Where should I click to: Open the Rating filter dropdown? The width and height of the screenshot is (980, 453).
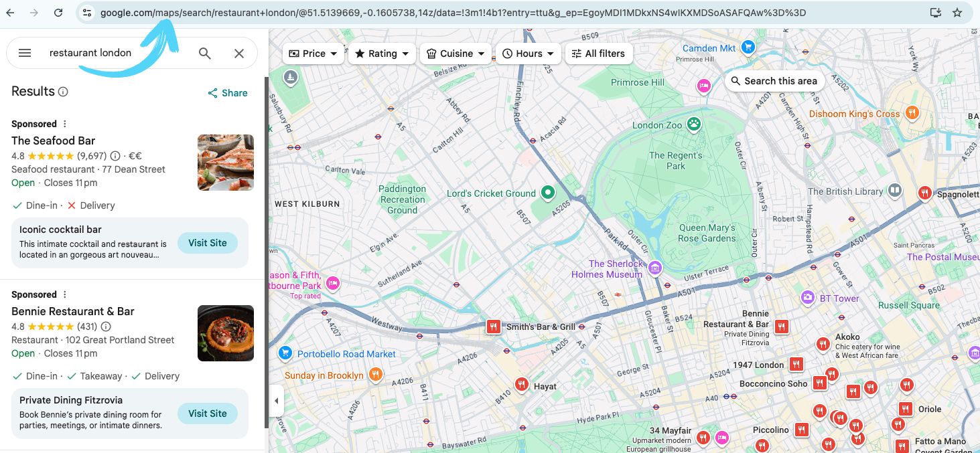tap(382, 54)
